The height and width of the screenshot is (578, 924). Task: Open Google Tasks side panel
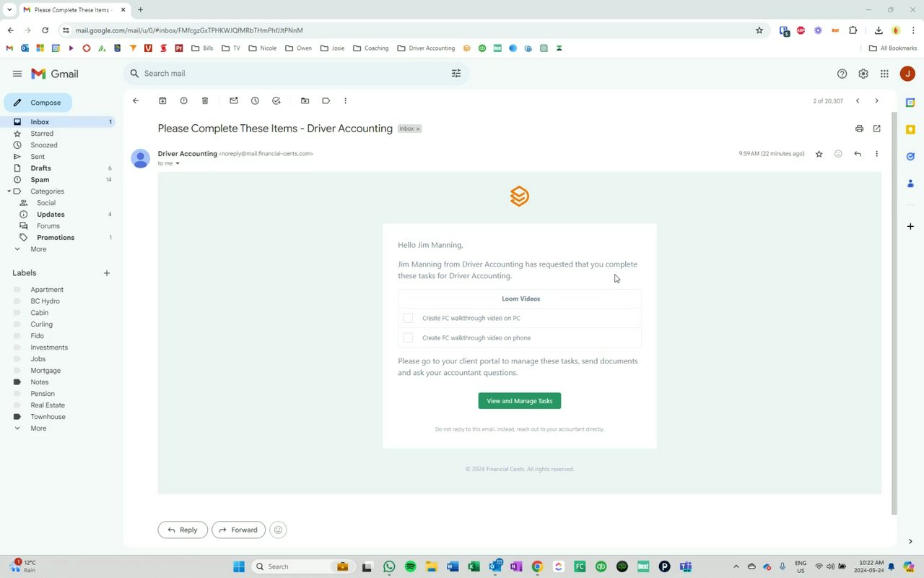[x=910, y=156]
